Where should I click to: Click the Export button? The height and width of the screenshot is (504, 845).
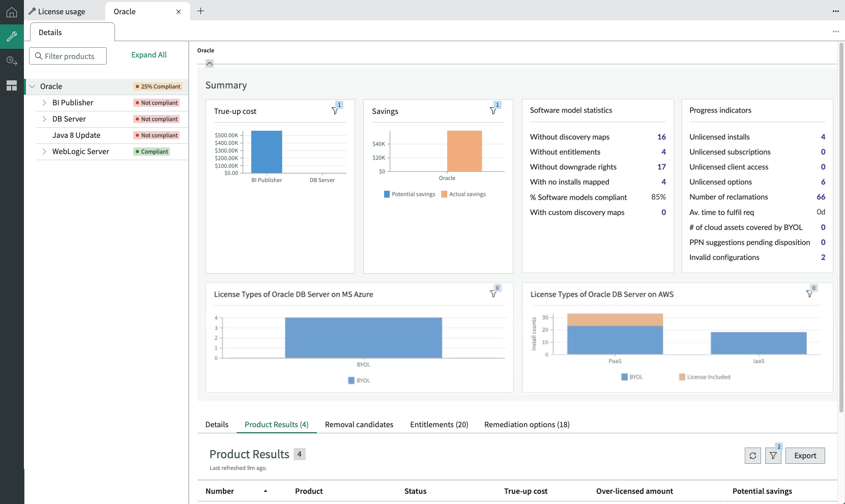click(x=805, y=456)
